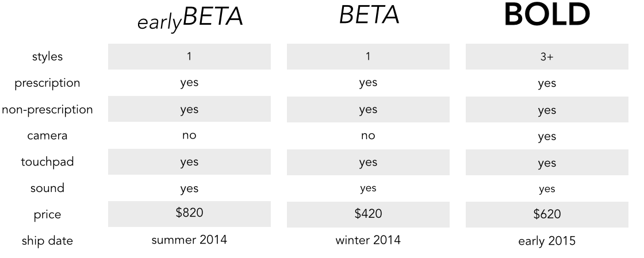The width and height of the screenshot is (644, 258).
Task: Select the $820 price cell
Action: 189,214
